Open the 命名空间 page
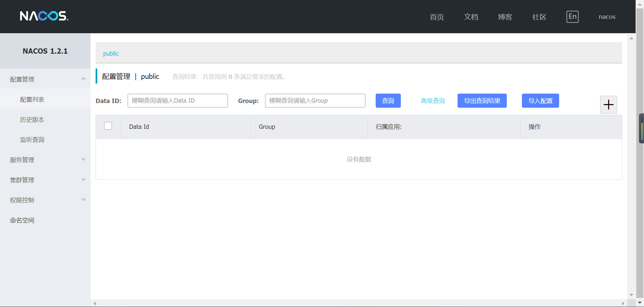The width and height of the screenshot is (644, 307). point(22,220)
